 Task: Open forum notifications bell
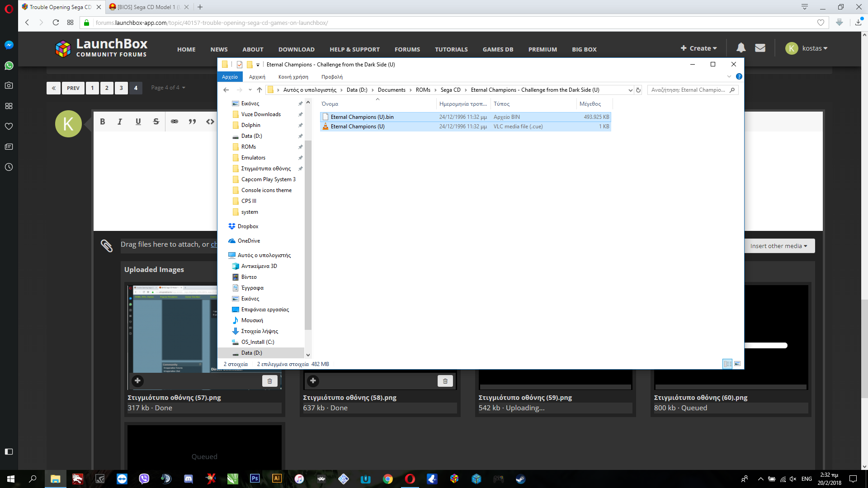click(x=741, y=47)
